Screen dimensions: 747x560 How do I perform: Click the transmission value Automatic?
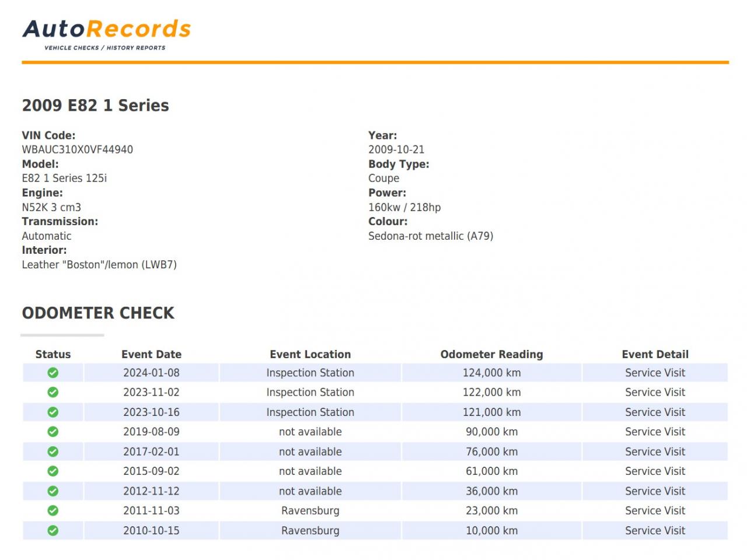47,236
